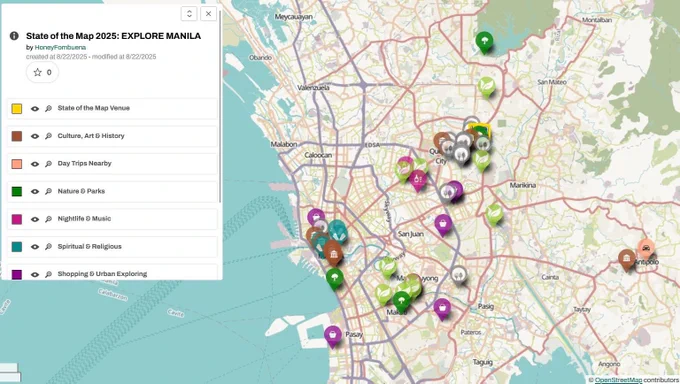Click the light green leaf marker below the reservoir

click(487, 87)
